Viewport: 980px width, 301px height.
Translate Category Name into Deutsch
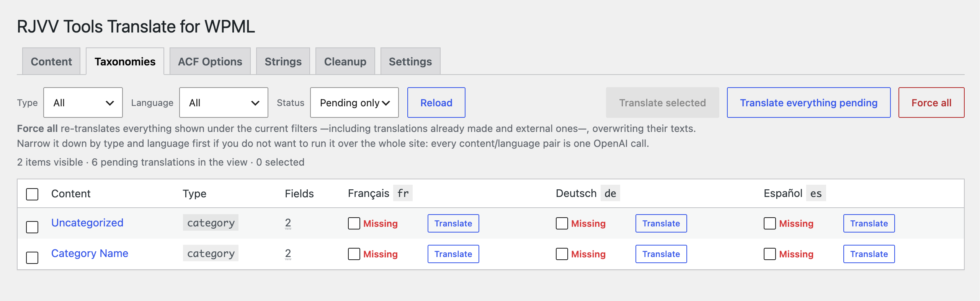tap(661, 254)
